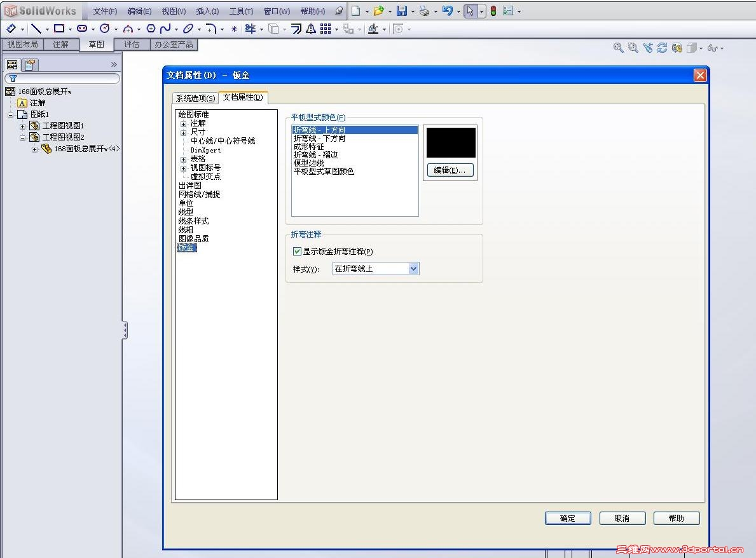Click the filter funnel icon in tree search

coord(13,78)
